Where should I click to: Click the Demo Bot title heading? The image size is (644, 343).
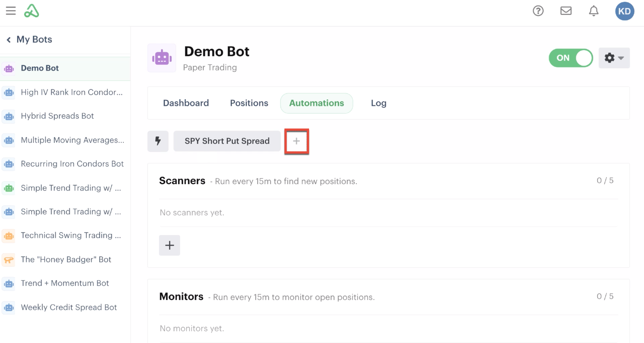tap(216, 51)
